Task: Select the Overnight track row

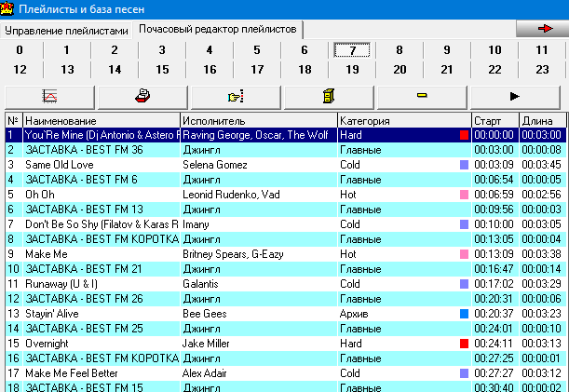Action: [286, 344]
